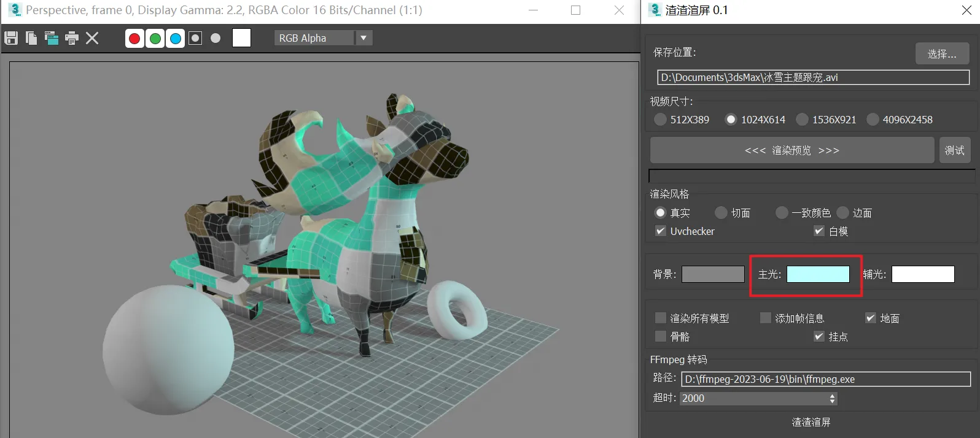The image size is (980, 438).
Task: Click the ffmpeg 路径 input field
Action: click(x=825, y=379)
